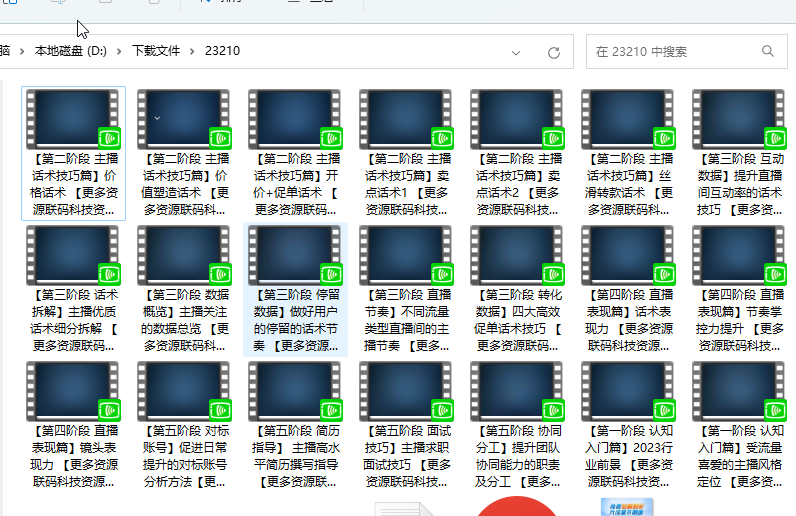Image resolution: width=796 pixels, height=516 pixels.
Task: Select the 主播优质话术细分拆解 video file
Action: 73,289
